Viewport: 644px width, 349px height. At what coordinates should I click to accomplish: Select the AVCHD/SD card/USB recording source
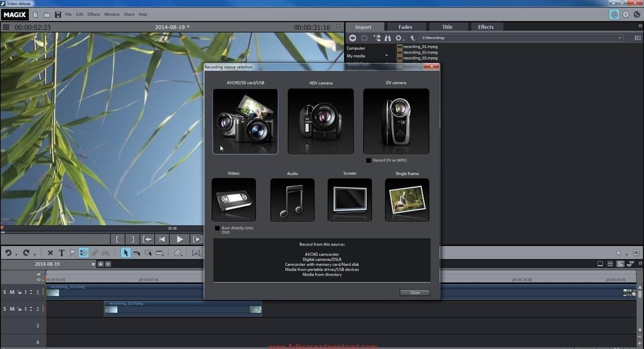(x=245, y=121)
